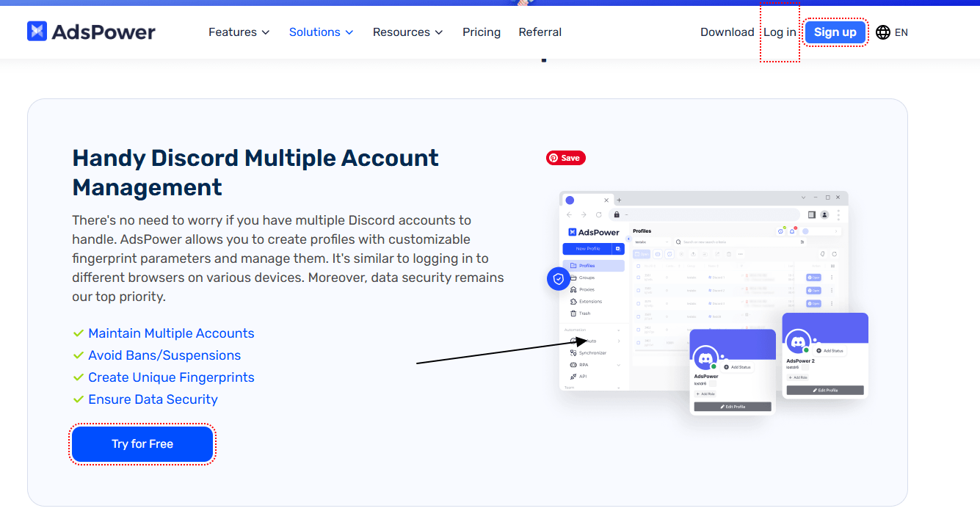Click the Sign up button
This screenshot has height=511, width=980.
click(x=835, y=32)
